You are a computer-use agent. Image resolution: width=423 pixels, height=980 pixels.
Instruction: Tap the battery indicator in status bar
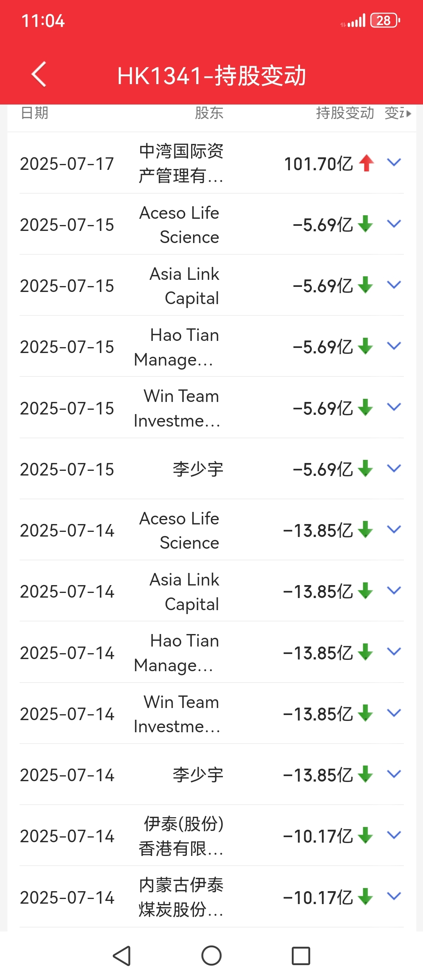point(385,20)
